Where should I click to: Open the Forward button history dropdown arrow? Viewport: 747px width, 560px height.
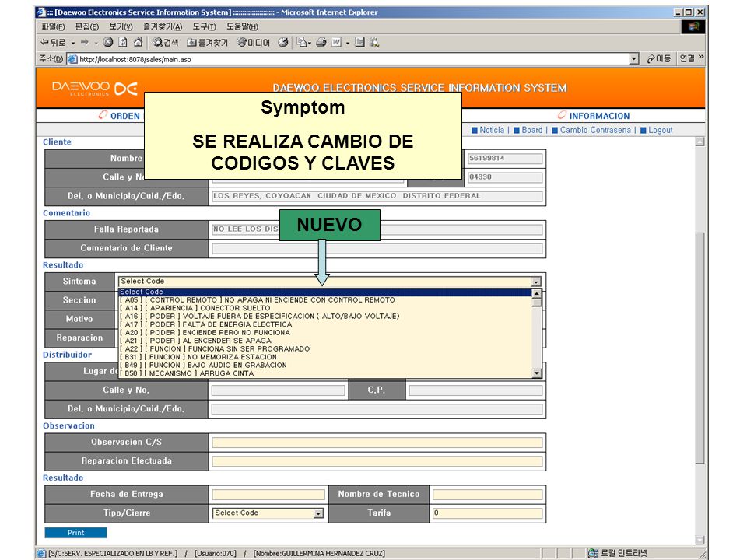click(96, 43)
